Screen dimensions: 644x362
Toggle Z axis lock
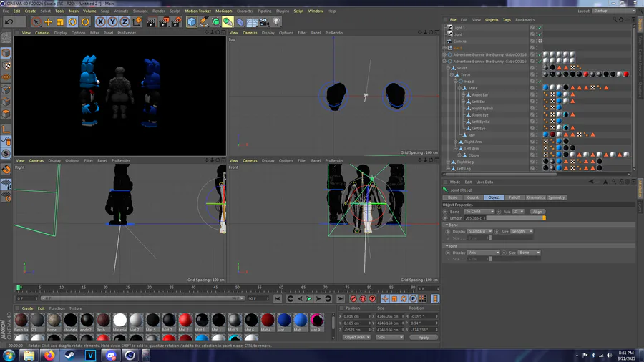pos(125,21)
